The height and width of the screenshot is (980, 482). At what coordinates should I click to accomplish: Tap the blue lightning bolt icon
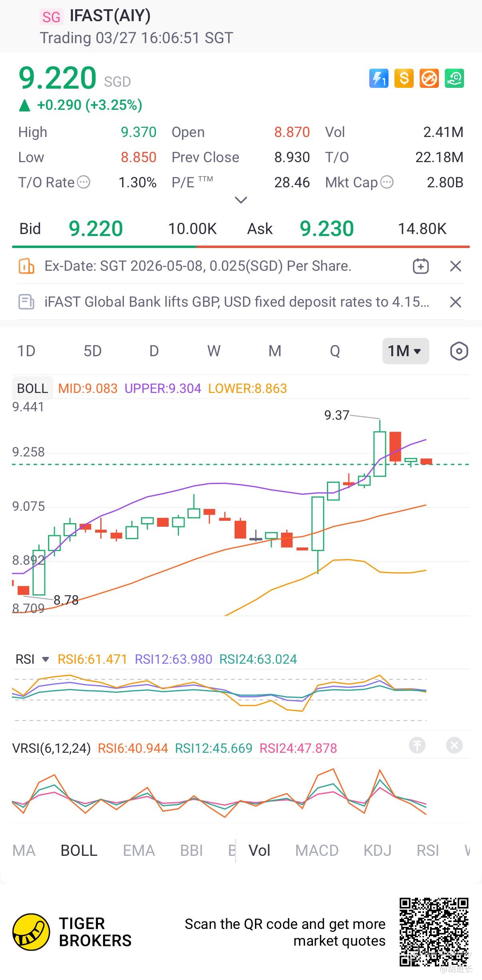[x=378, y=78]
